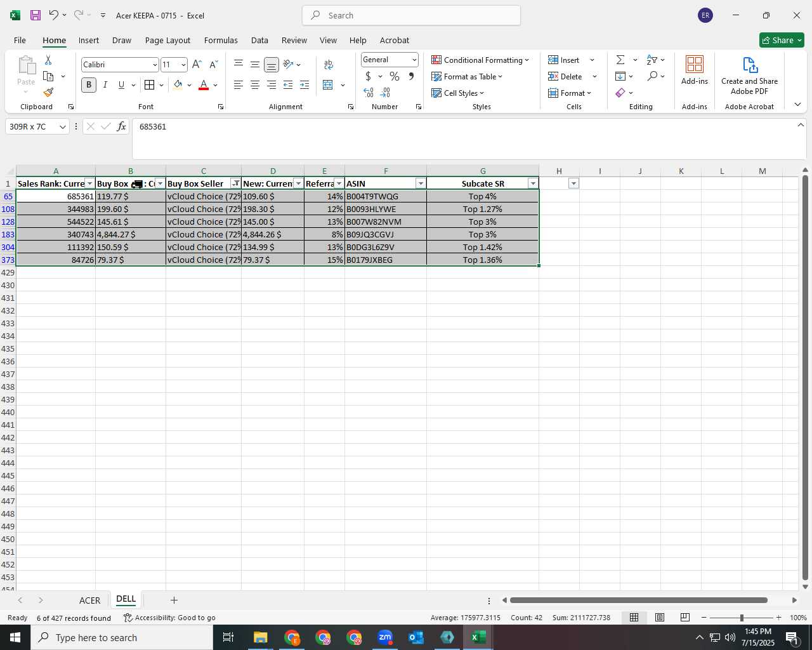Expand the Name Box dropdown
The width and height of the screenshot is (812, 650).
(62, 127)
